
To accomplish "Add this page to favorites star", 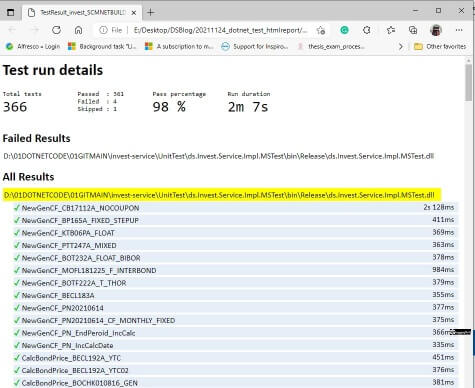I will click(x=321, y=30).
